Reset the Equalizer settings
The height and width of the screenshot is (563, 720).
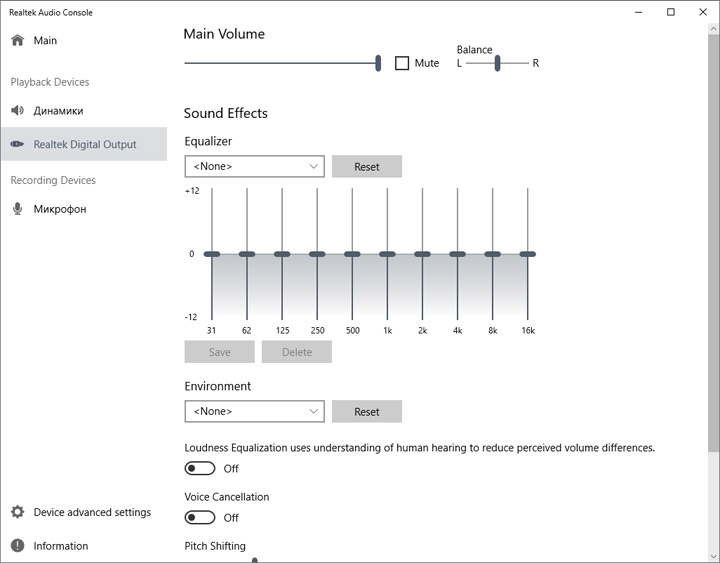coord(366,166)
